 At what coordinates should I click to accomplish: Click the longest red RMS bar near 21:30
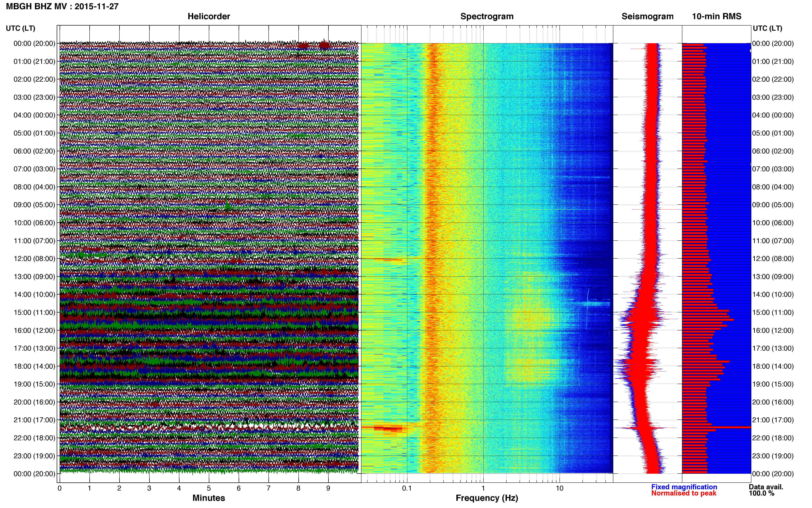716,427
